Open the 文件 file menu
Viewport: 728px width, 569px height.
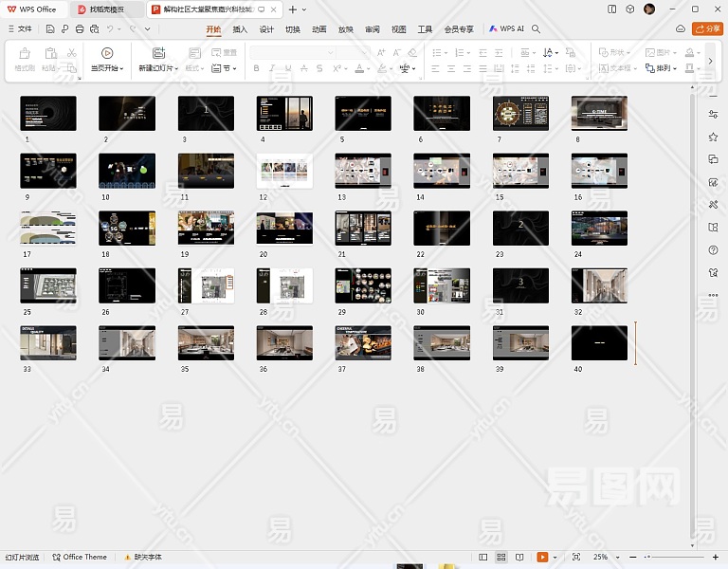click(x=19, y=29)
